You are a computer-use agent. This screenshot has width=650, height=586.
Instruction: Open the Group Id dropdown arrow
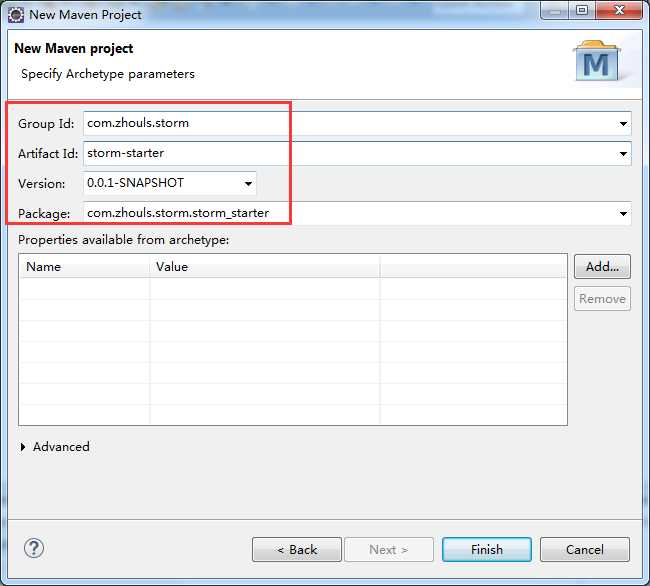pyautogui.click(x=623, y=123)
